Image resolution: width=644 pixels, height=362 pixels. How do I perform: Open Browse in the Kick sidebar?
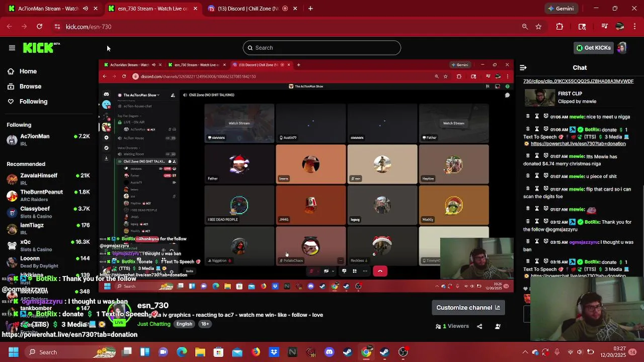click(x=30, y=86)
